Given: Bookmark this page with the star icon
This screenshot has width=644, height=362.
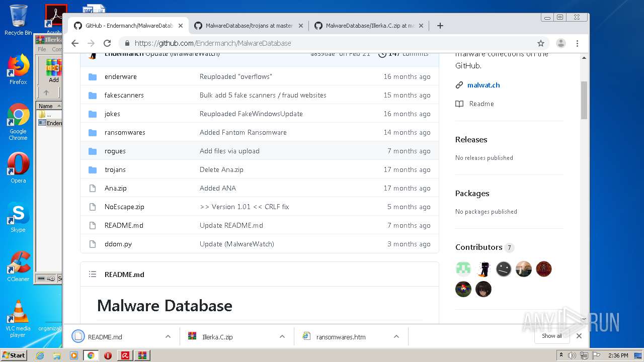Looking at the screenshot, I should pos(541,43).
